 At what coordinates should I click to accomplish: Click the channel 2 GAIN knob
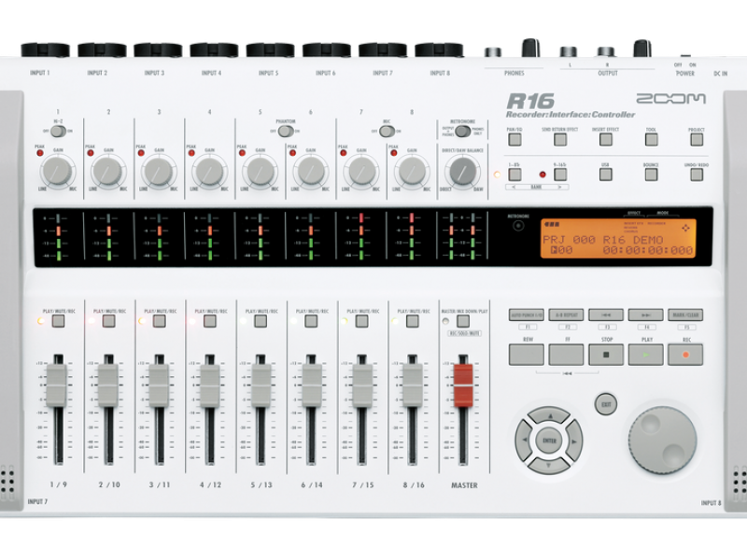click(x=107, y=171)
